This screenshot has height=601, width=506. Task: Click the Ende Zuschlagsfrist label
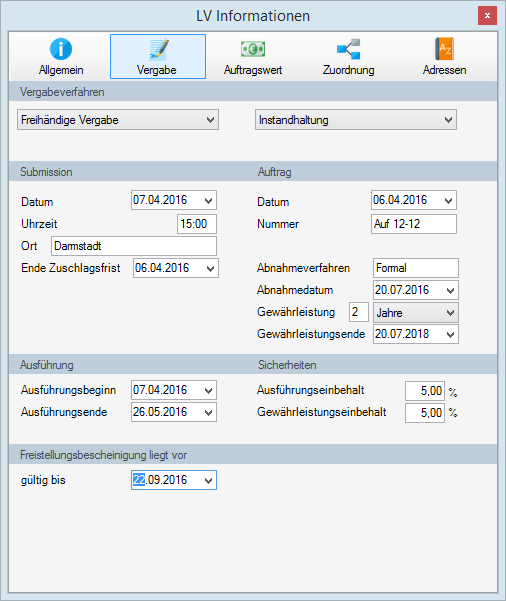[x=71, y=268]
